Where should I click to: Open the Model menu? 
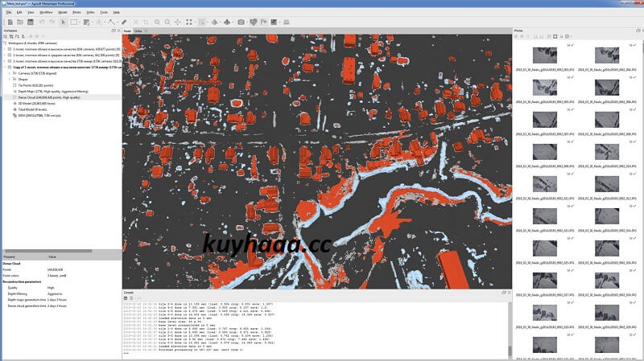click(x=63, y=12)
